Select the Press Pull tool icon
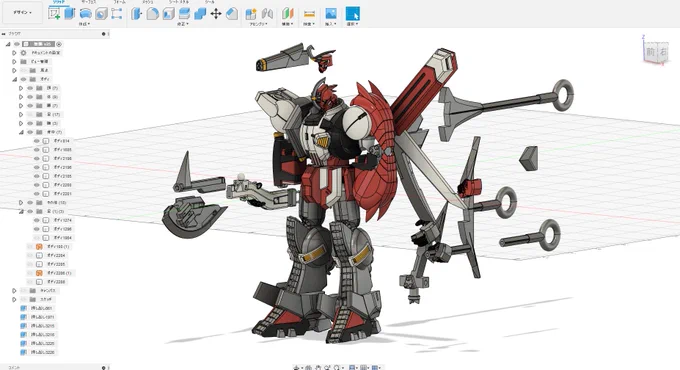Screen dimensions: 680x370 pos(137,14)
